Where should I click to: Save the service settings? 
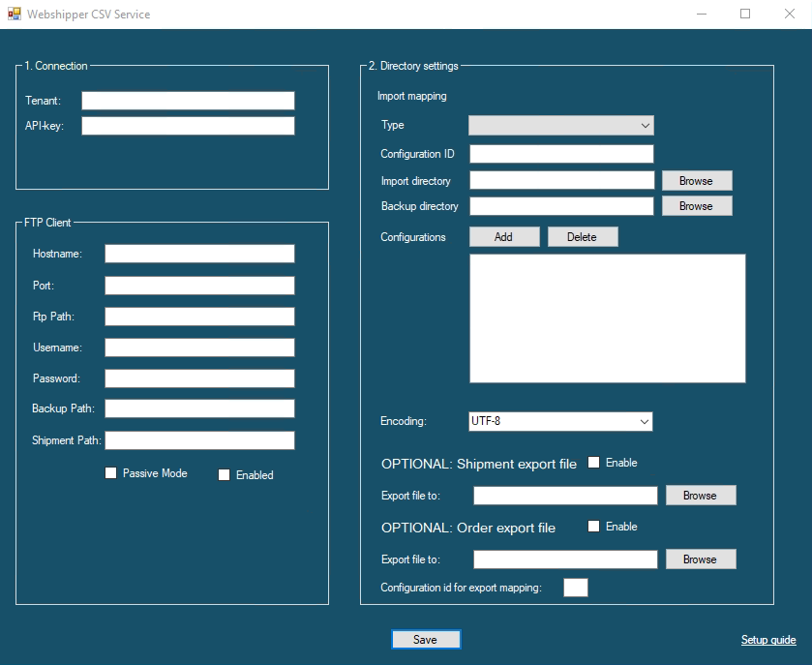coord(426,640)
